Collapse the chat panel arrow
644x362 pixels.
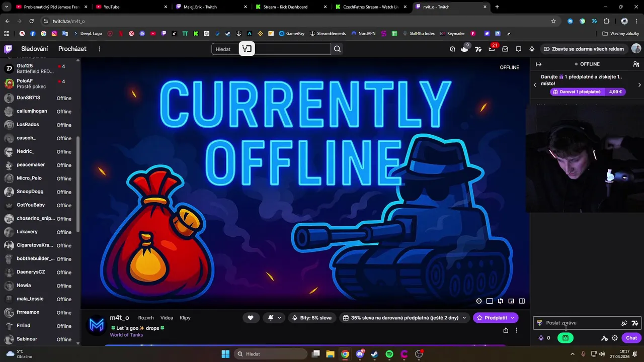coord(538,64)
